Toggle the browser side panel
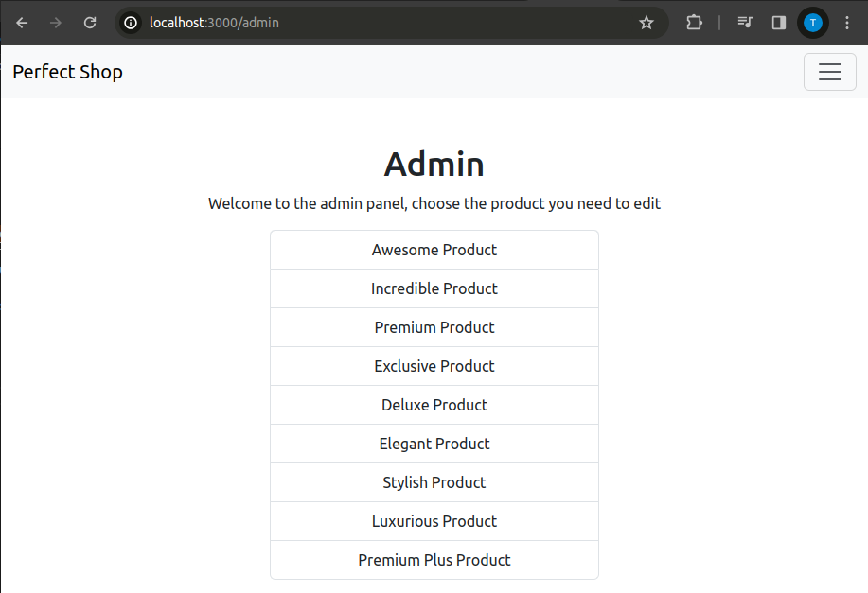Viewport: 868px width, 593px height. [x=779, y=23]
